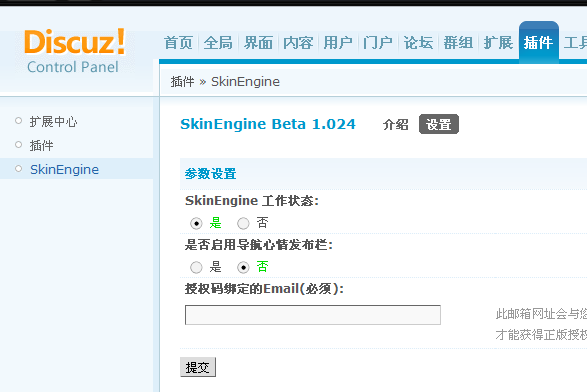Click the SkinEngine breadcrumb text

click(245, 81)
